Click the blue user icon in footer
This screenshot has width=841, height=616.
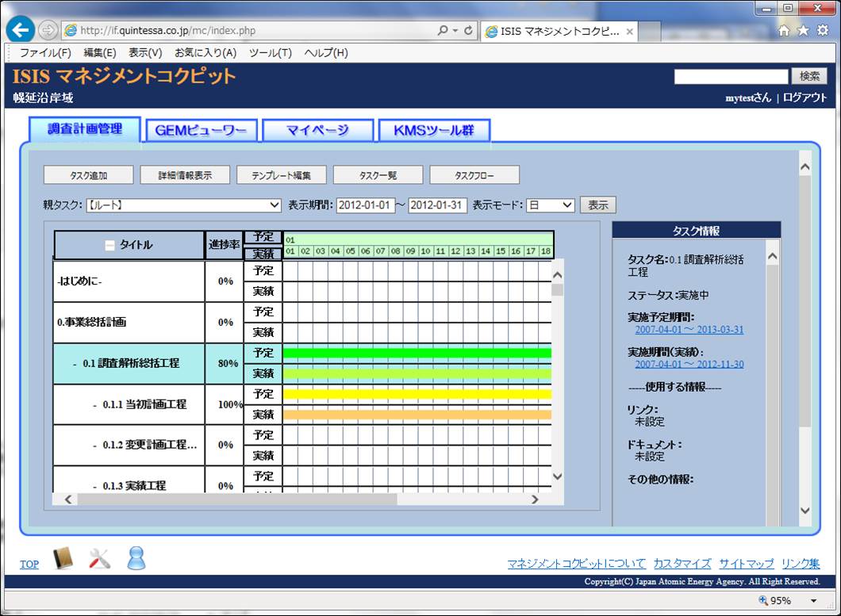point(136,558)
